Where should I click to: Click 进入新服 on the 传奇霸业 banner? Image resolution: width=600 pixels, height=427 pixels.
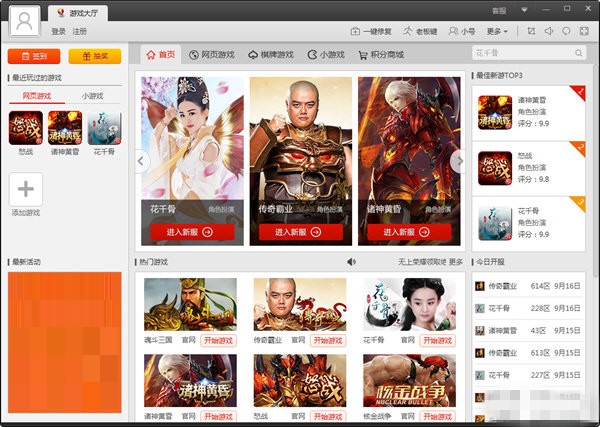[301, 232]
